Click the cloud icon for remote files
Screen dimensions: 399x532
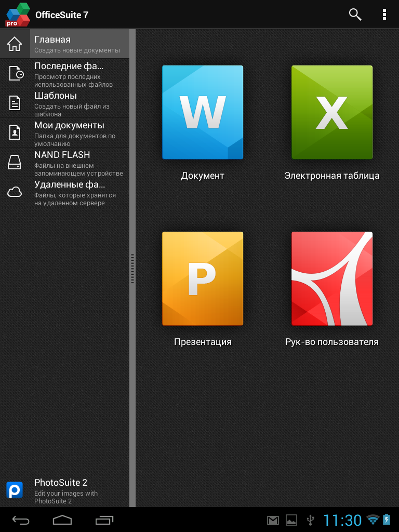click(15, 192)
